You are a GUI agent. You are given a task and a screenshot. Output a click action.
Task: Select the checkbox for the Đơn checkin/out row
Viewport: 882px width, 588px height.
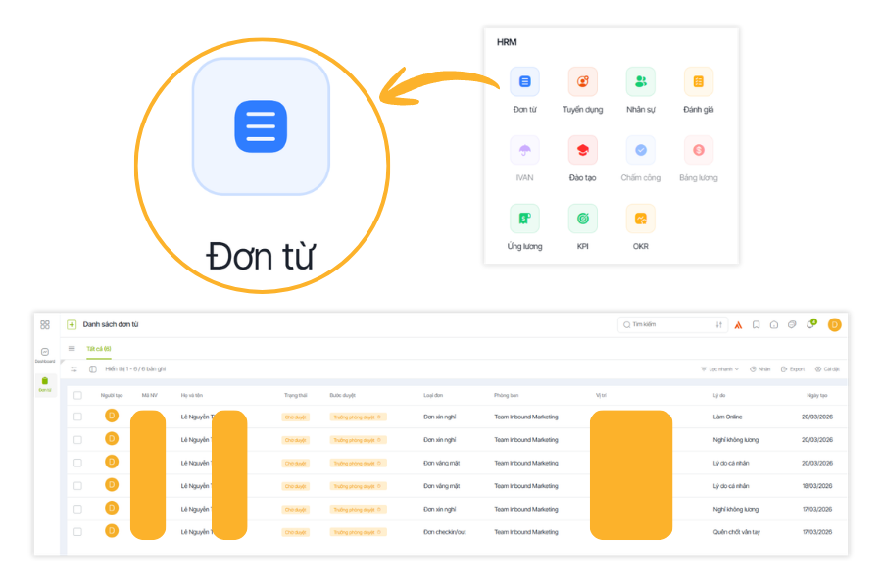click(77, 531)
